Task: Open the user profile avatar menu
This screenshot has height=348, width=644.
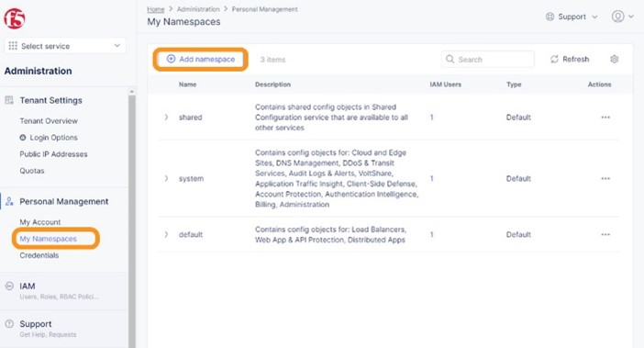Action: click(623, 17)
